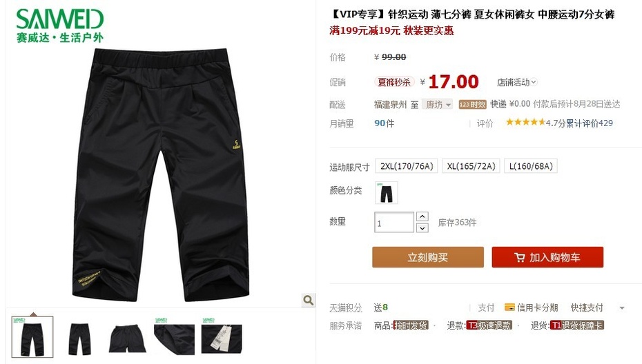Image resolution: width=642 pixels, height=364 pixels.
Task: Click the credit card installment icon
Action: [509, 307]
